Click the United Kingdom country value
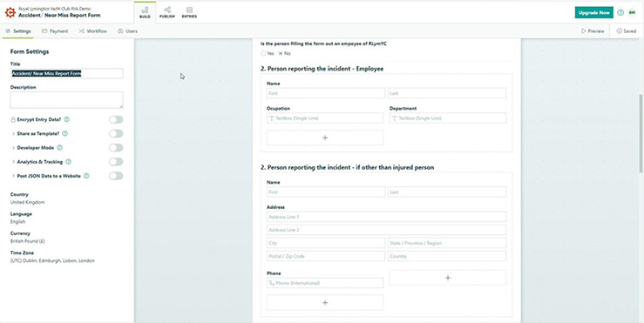Viewport: 644px width, 323px height. pyautogui.click(x=28, y=202)
